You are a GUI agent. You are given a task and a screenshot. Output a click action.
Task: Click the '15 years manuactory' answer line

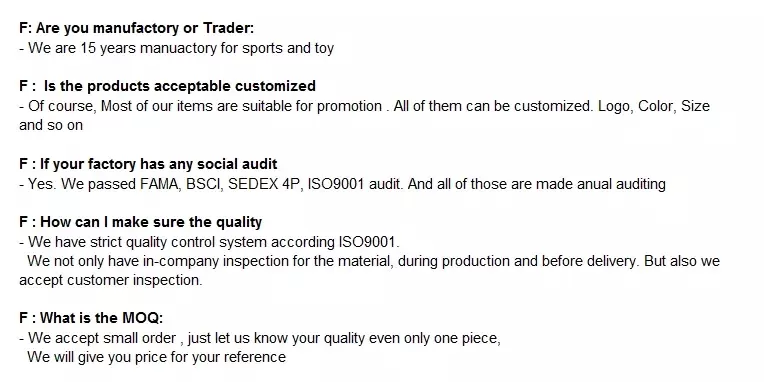(x=176, y=48)
